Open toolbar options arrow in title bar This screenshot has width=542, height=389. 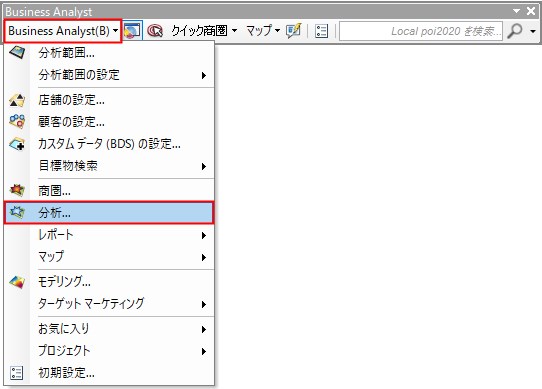pos(516,11)
